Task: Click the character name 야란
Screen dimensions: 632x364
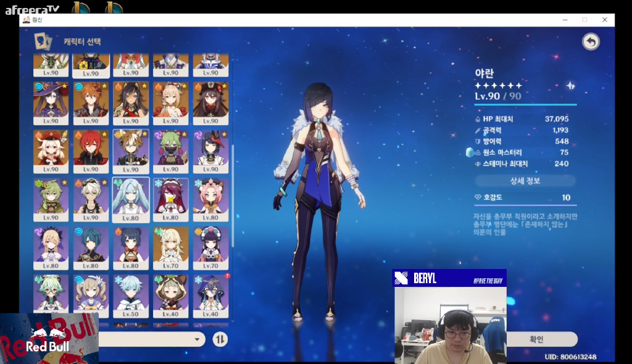Action: 484,73
